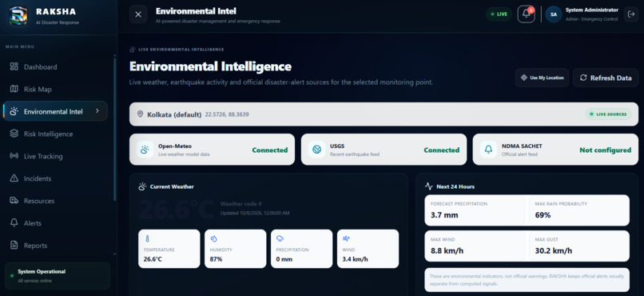Click System Operational status card
The image size is (644, 296).
(x=57, y=276)
